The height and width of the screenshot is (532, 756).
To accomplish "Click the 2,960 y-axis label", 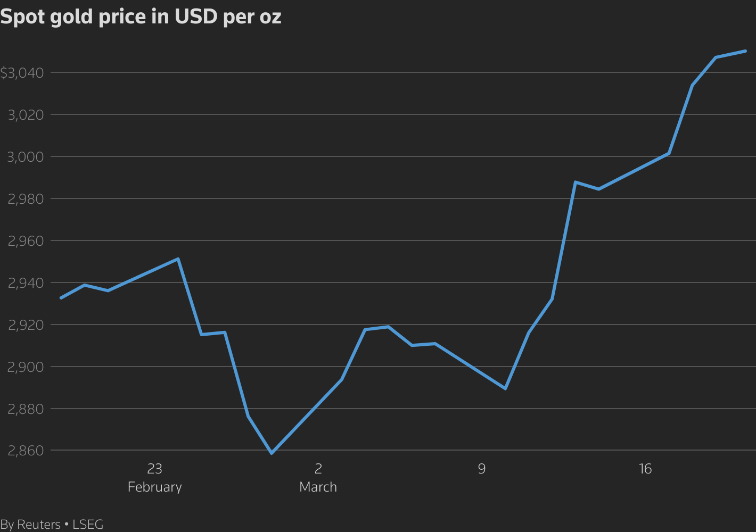I will point(26,241).
